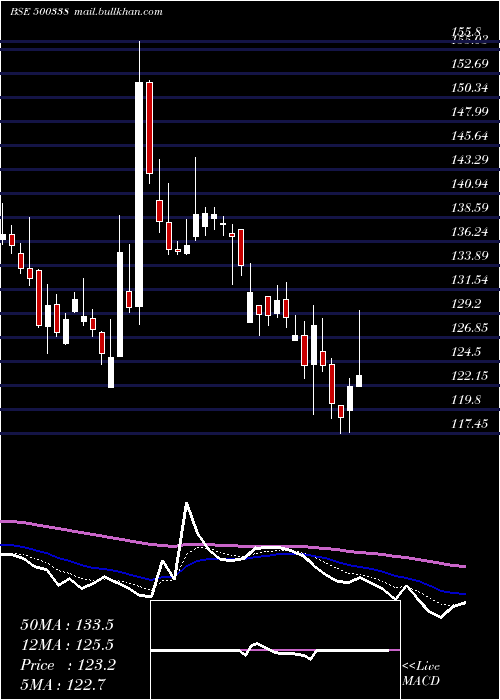The height and width of the screenshot is (700, 500).
Task: Select the 147.99 price level label
Action: 470,112
